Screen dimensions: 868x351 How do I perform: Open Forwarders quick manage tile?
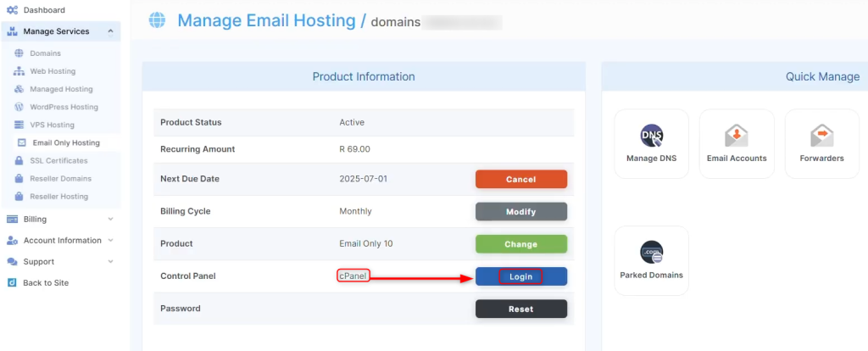822,144
